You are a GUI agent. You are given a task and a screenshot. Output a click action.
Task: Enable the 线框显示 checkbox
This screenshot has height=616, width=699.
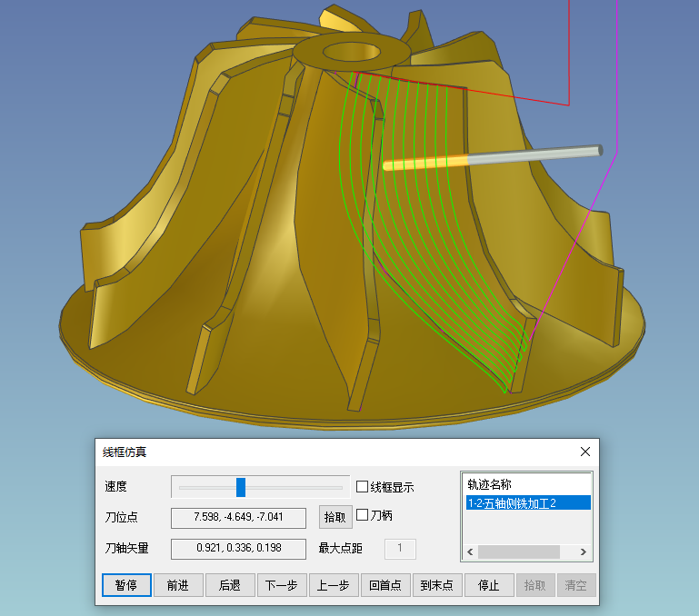click(362, 487)
